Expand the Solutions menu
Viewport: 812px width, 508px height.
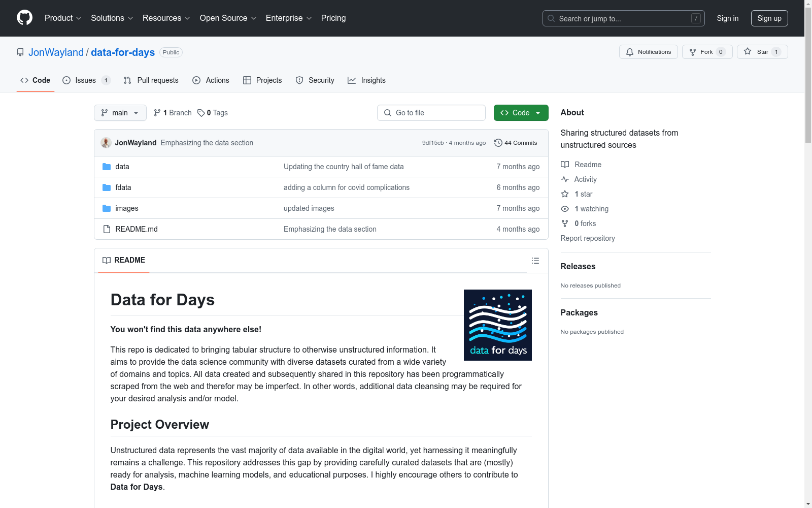112,18
